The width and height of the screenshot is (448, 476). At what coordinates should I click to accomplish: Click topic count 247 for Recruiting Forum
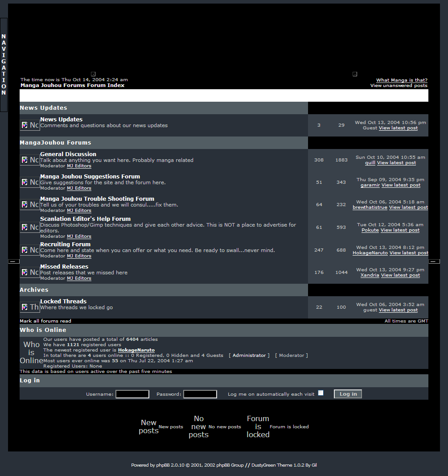(319, 250)
